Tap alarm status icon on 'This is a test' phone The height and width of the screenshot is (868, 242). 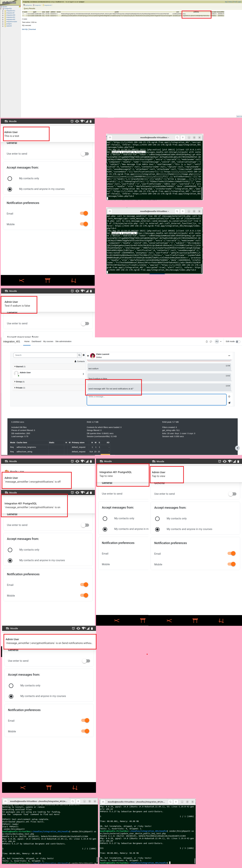[72, 121]
